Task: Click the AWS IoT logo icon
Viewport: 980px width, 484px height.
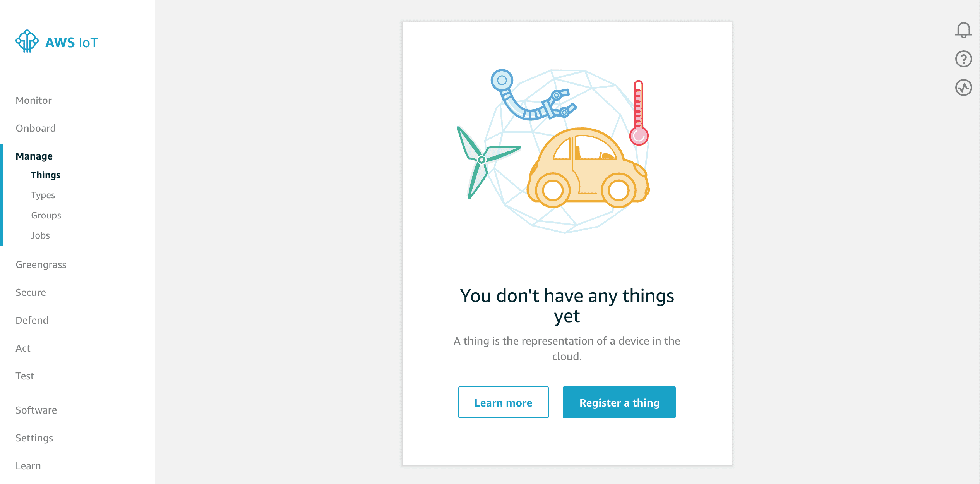Action: [27, 41]
